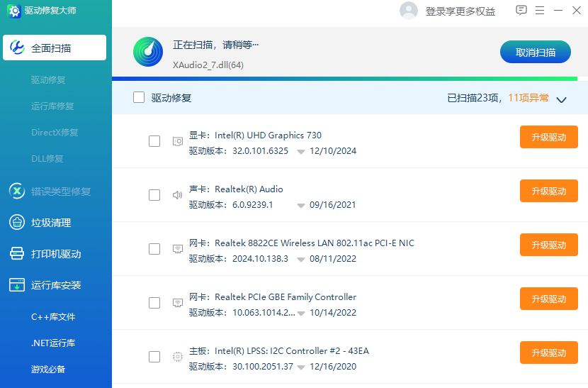Collapse the 驱动修复 section chevron

click(561, 99)
